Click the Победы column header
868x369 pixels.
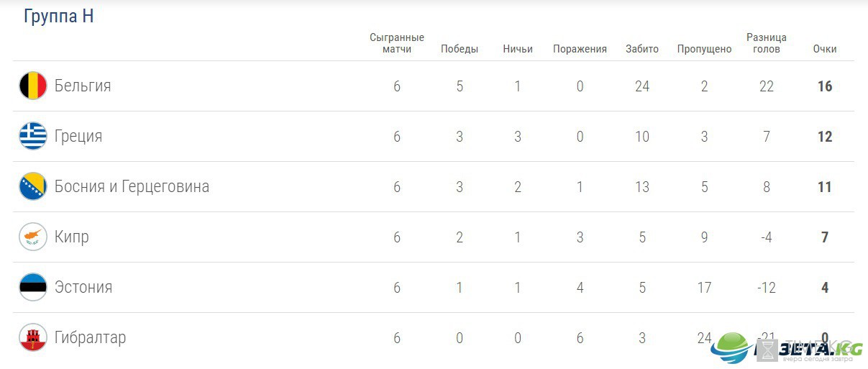point(460,49)
